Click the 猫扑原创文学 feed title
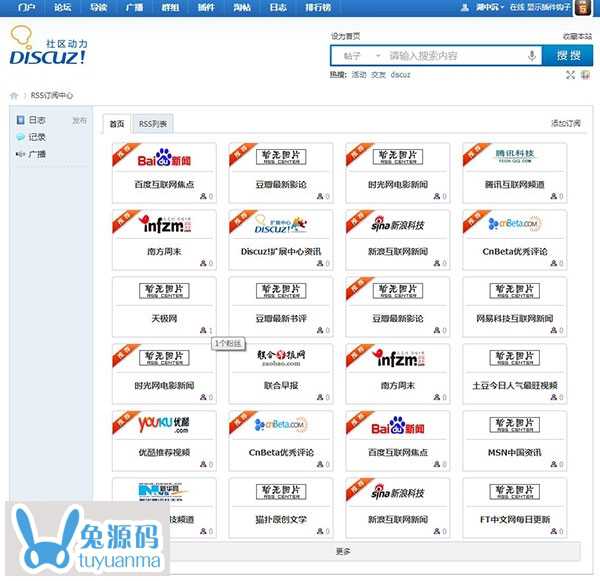 tap(281, 519)
